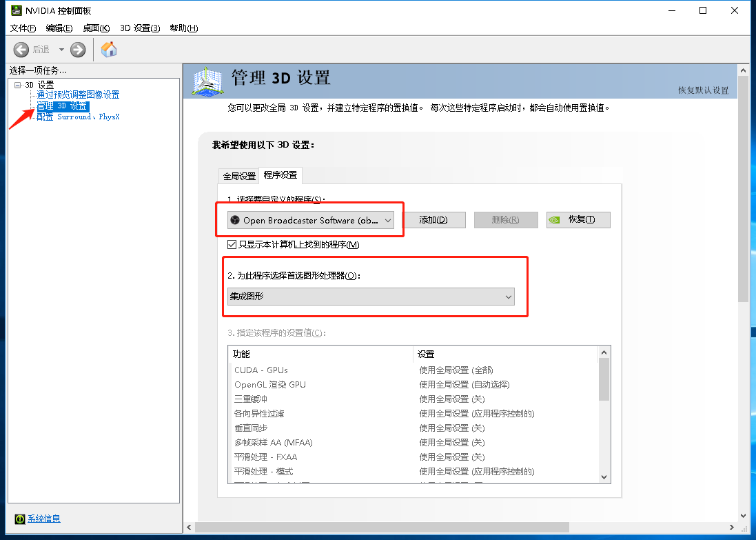
Task: Switch to the 全局设置 tab
Action: [239, 176]
